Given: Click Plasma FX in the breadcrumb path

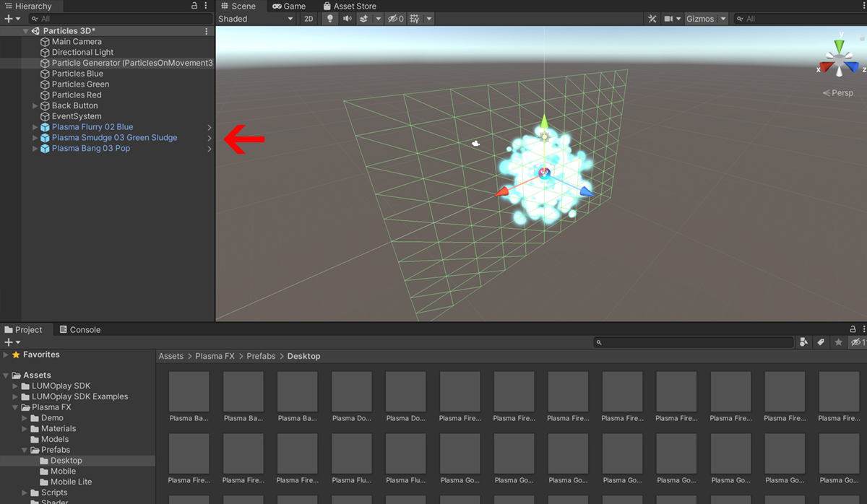Looking at the screenshot, I should click(215, 356).
